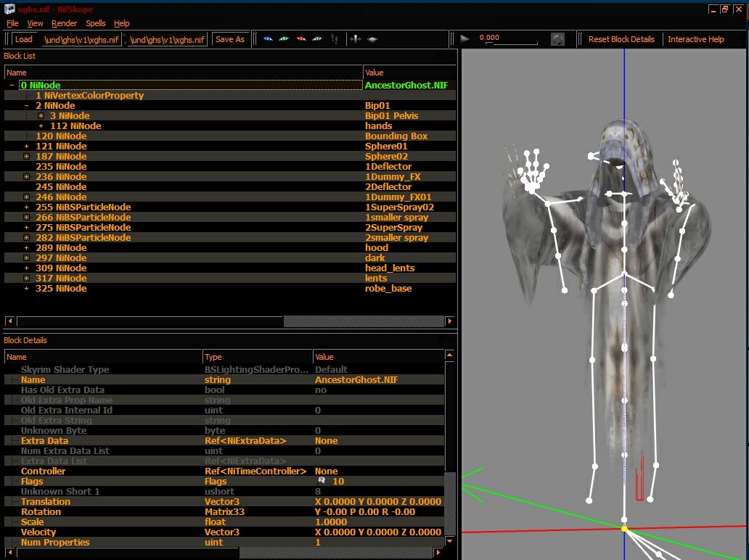Expand the 121 NiNode Sphere01 node
This screenshot has height=560, width=749.
(26, 146)
